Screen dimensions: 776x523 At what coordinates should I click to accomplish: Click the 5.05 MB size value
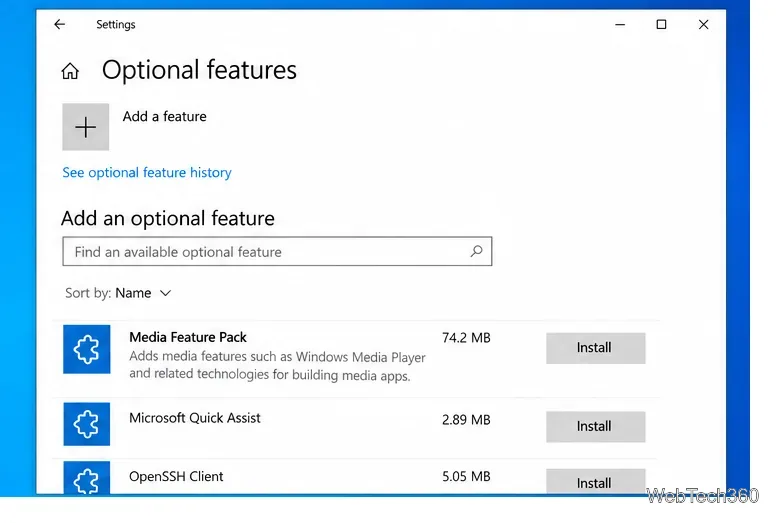coord(466,476)
